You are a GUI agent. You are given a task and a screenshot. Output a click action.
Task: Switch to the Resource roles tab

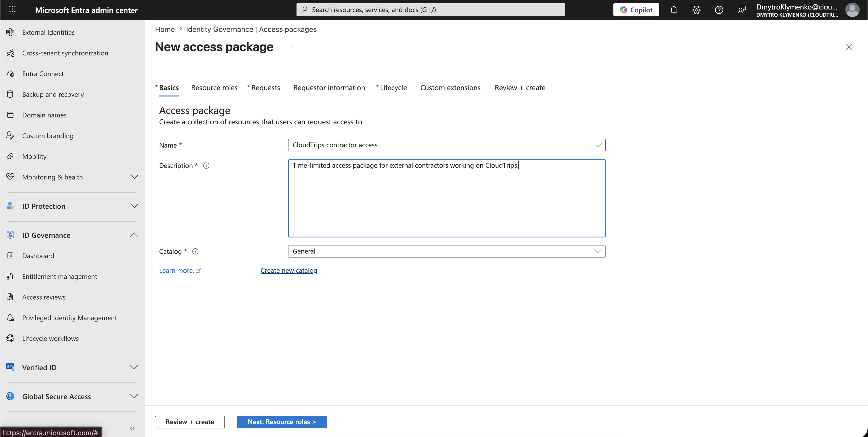pyautogui.click(x=214, y=88)
